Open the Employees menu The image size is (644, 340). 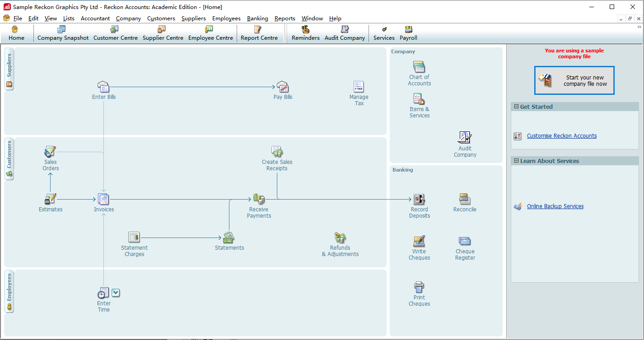(x=226, y=19)
